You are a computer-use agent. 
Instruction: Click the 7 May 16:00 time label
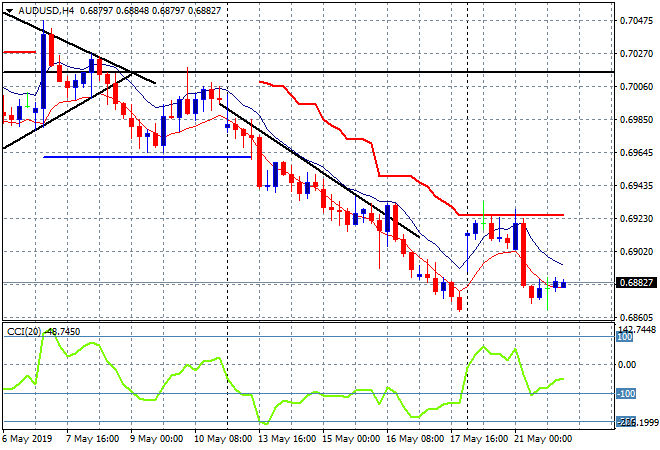(92, 439)
